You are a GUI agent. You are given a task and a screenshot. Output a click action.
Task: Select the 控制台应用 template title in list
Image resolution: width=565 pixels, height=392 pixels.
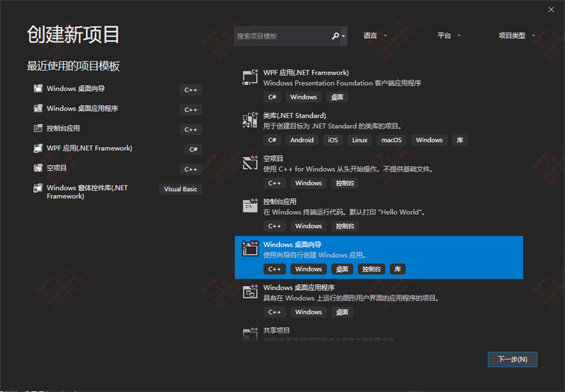pyautogui.click(x=280, y=201)
